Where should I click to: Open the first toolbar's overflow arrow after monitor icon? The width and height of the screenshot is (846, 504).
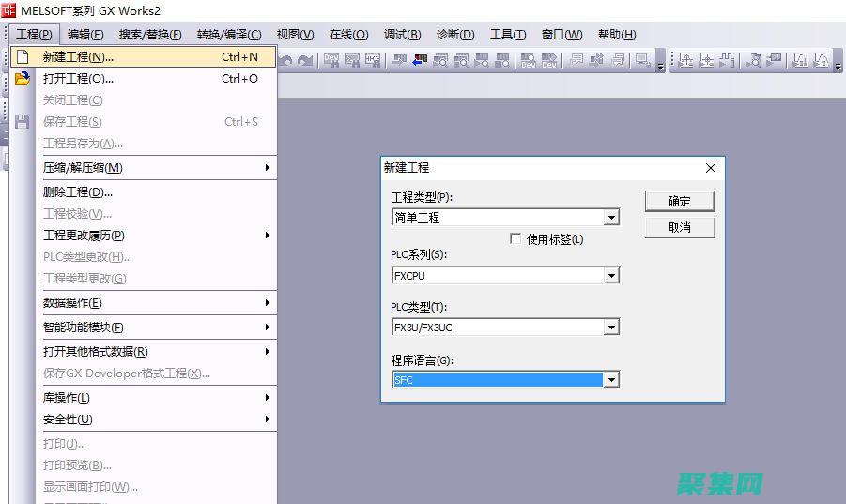coord(660,61)
